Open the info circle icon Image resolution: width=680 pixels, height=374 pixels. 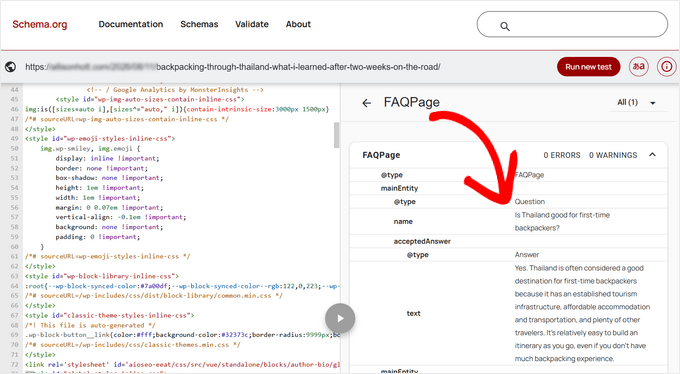click(667, 67)
